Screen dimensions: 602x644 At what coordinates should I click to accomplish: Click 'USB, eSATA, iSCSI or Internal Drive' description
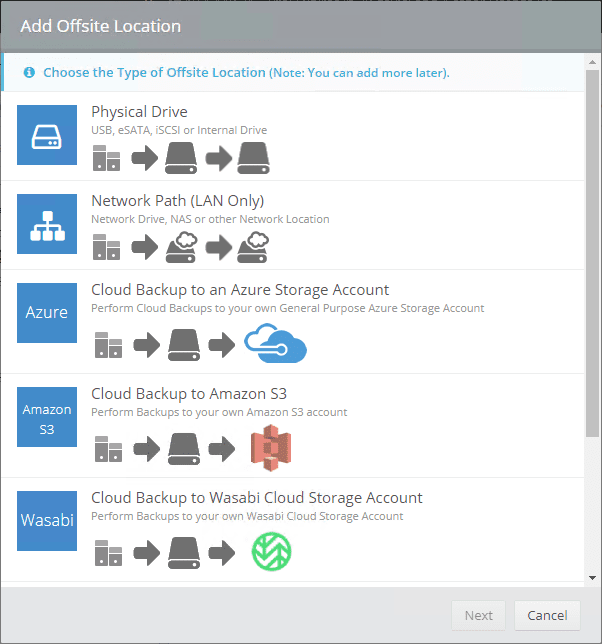pos(179,130)
